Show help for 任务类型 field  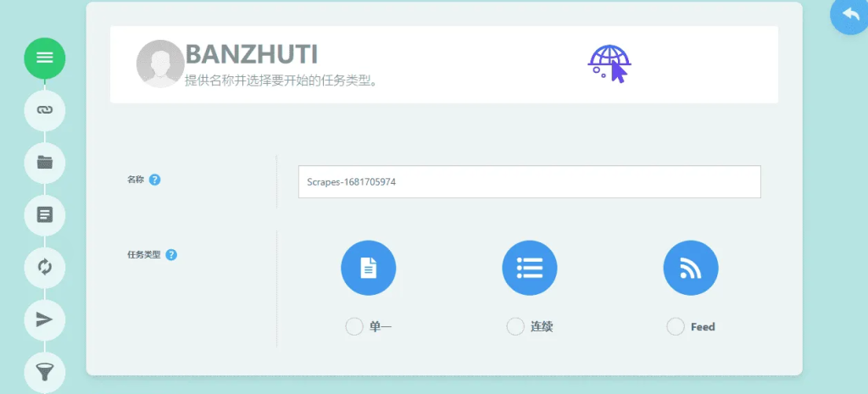(x=171, y=255)
